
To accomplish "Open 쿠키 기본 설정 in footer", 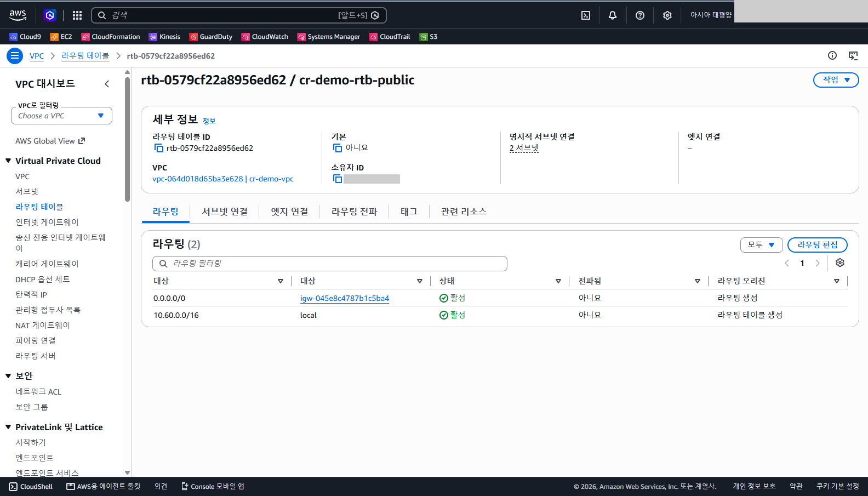I will click(x=837, y=487).
